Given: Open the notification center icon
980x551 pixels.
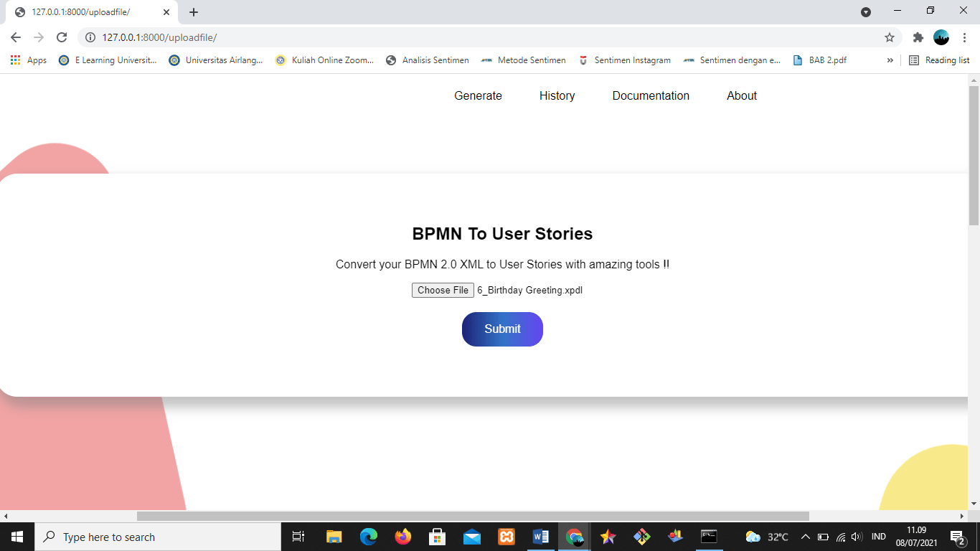Looking at the screenshot, I should coord(958,537).
